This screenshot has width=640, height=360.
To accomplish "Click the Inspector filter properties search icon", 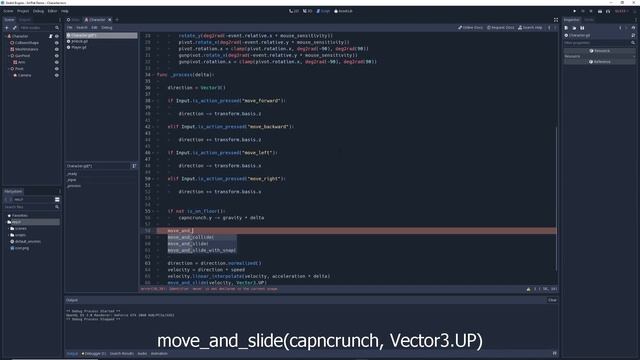I will 633,42.
